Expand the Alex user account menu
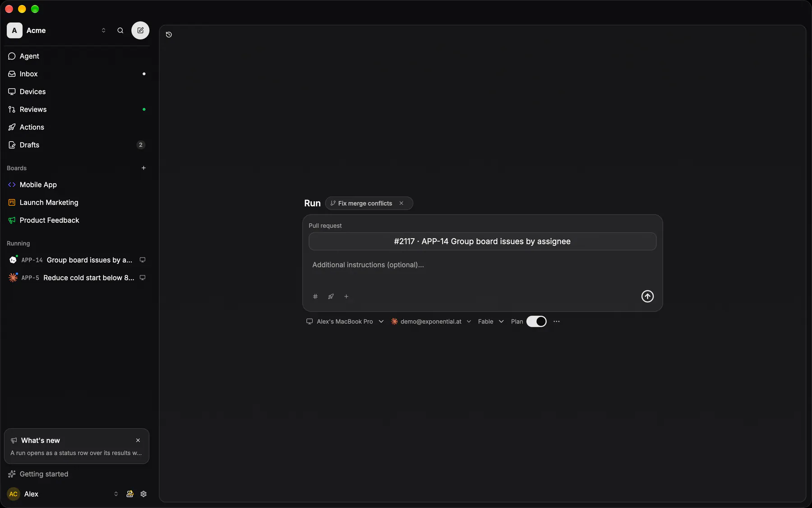The width and height of the screenshot is (812, 508). click(116, 494)
